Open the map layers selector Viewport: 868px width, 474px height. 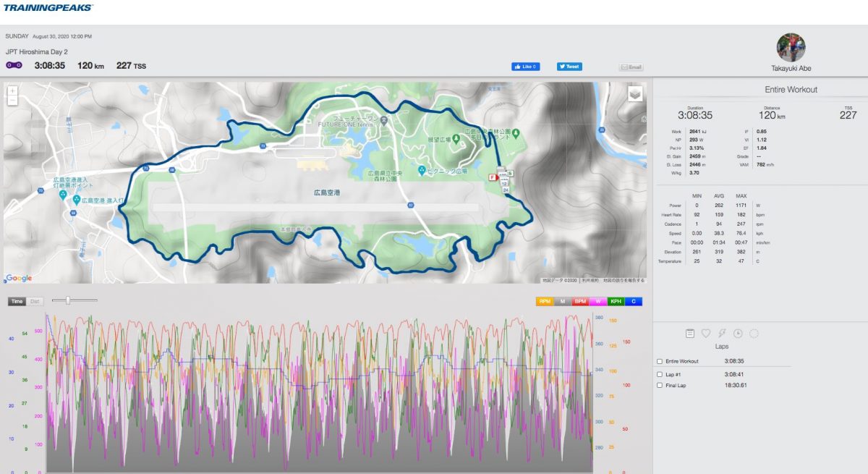click(634, 93)
